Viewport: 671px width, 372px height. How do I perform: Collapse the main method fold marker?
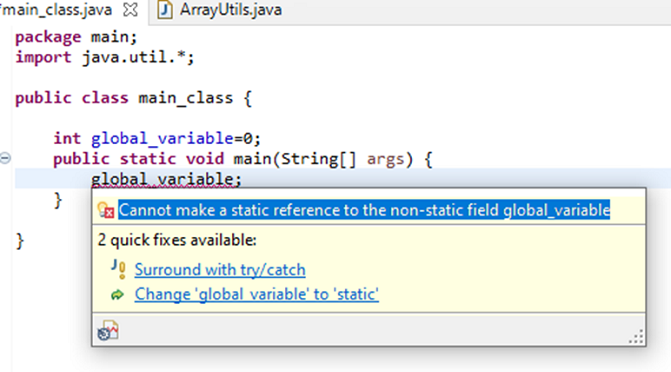click(x=5, y=158)
